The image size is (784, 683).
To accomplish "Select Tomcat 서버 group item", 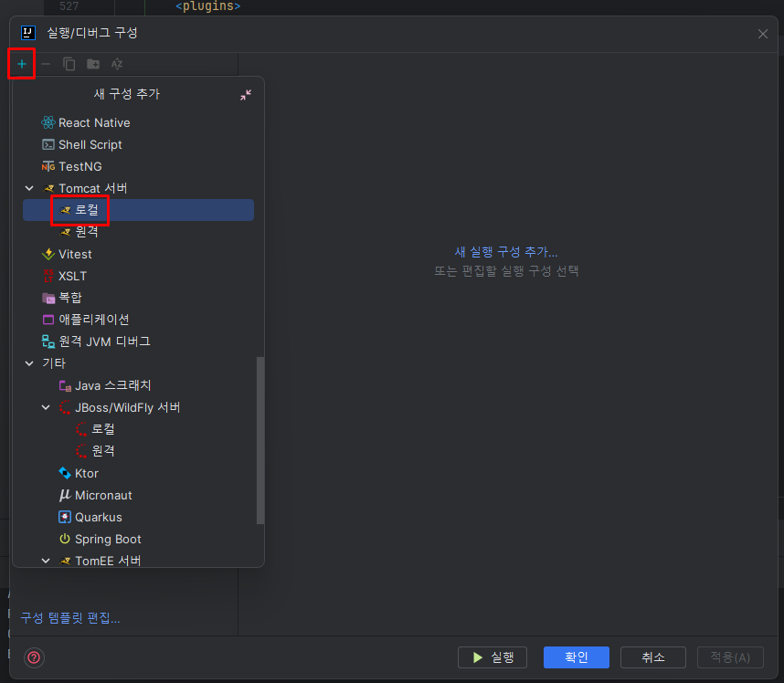I will (x=93, y=188).
